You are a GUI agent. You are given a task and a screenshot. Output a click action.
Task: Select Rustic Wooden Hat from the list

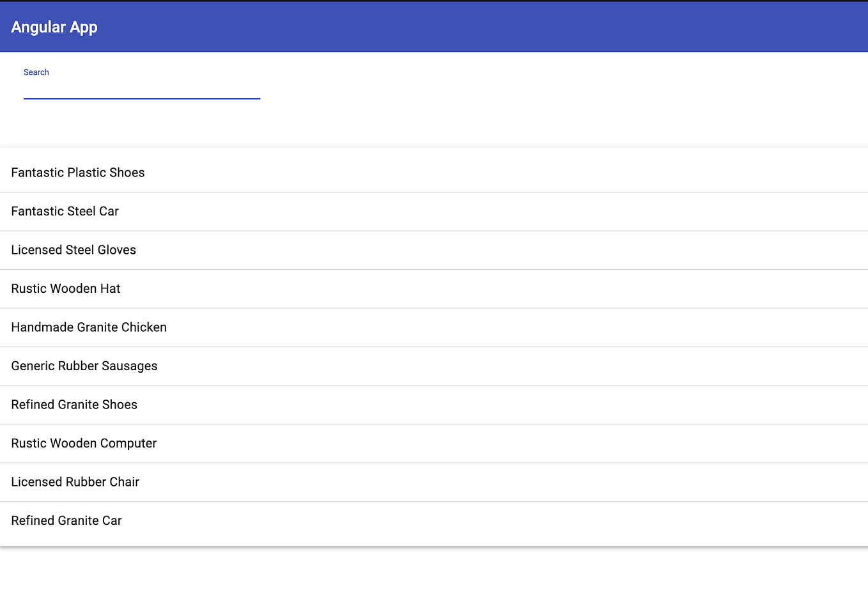[66, 288]
